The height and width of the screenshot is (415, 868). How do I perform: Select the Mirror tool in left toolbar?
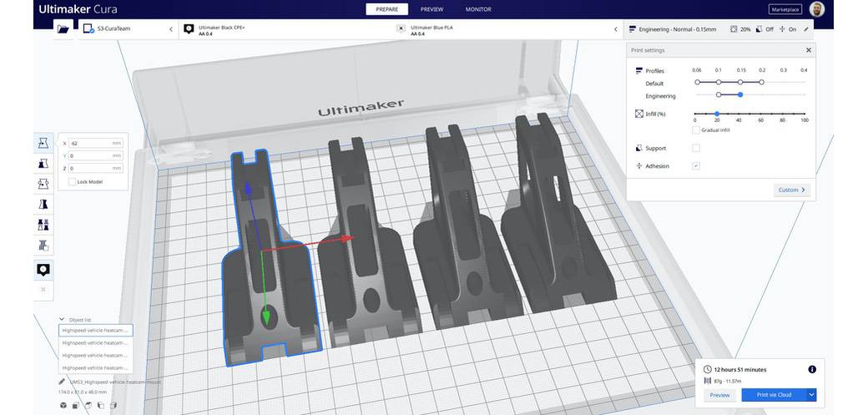point(43,204)
